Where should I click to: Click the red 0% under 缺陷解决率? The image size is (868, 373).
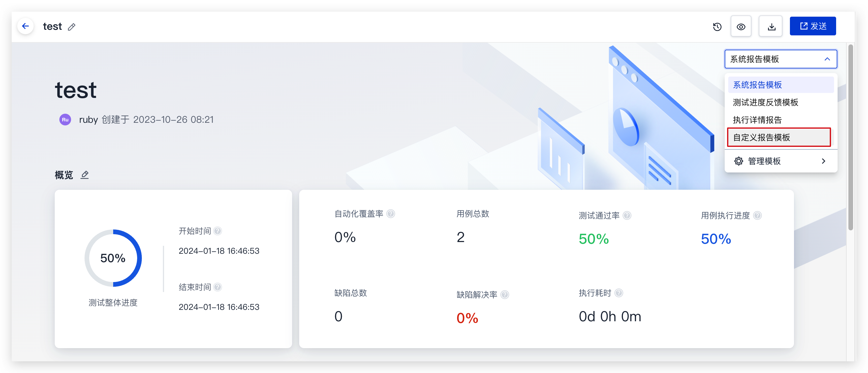(467, 318)
